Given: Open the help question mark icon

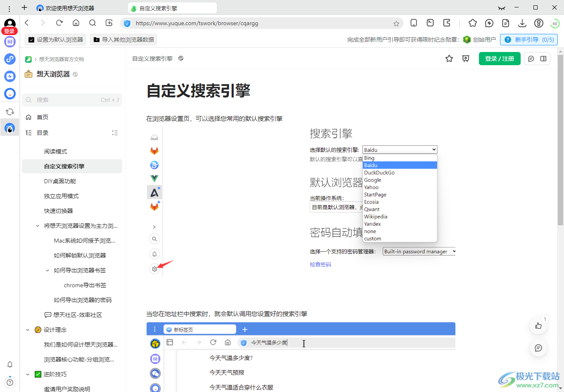Looking at the screenshot, I should (x=10, y=383).
